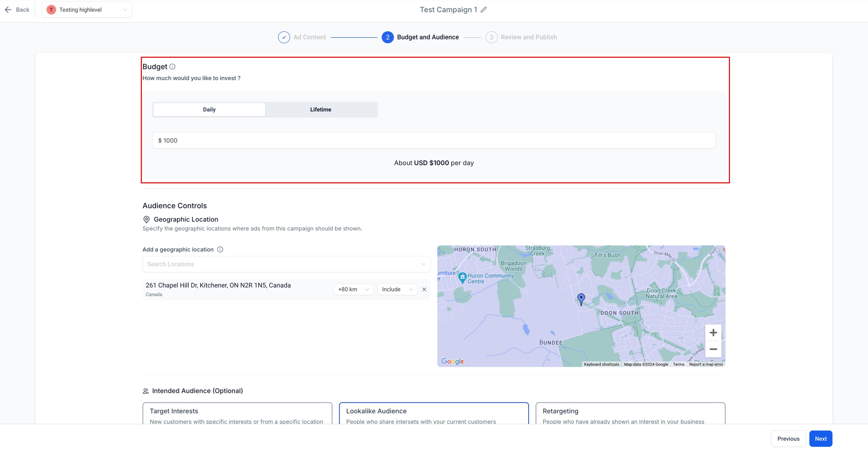Image resolution: width=868 pixels, height=450 pixels.
Task: Switch budget type to Daily
Action: pos(209,109)
